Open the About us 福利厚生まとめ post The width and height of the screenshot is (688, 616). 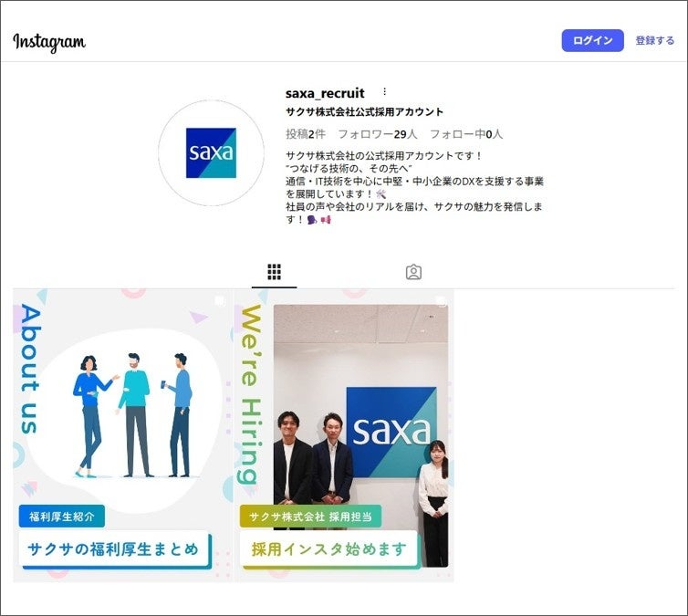pyautogui.click(x=122, y=435)
